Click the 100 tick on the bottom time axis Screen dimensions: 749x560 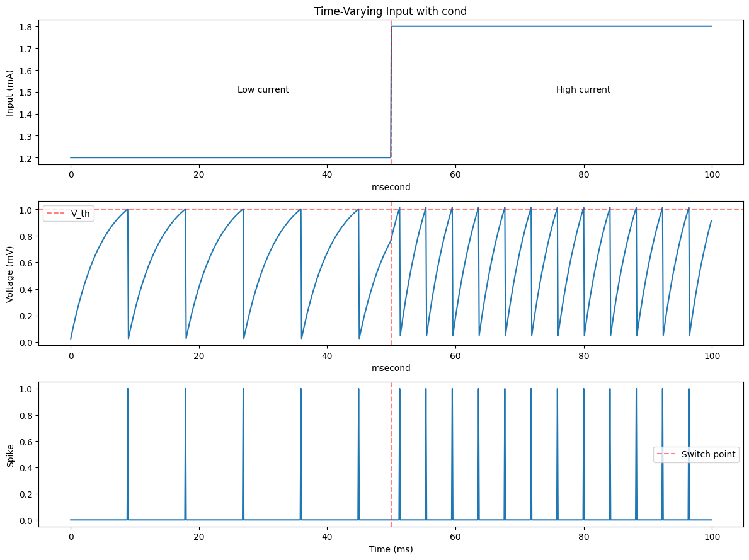pos(712,537)
